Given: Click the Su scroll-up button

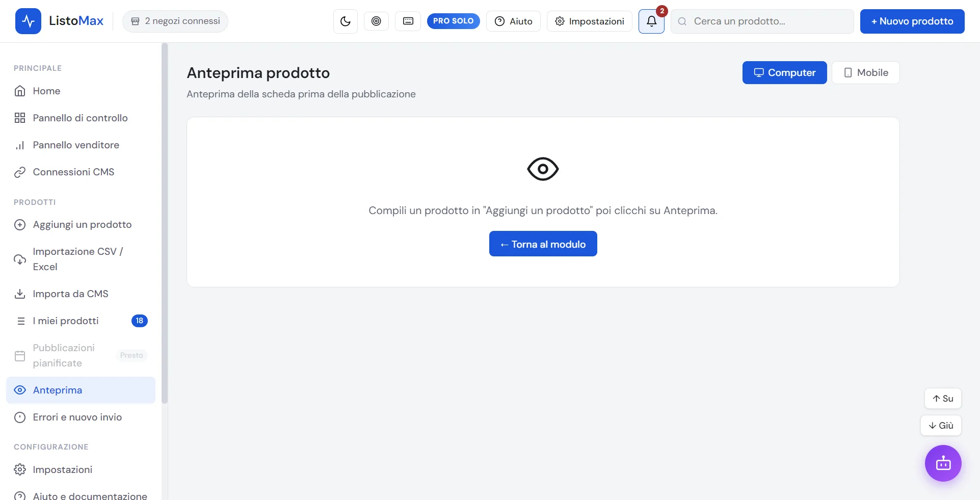Looking at the screenshot, I should click(x=943, y=398).
